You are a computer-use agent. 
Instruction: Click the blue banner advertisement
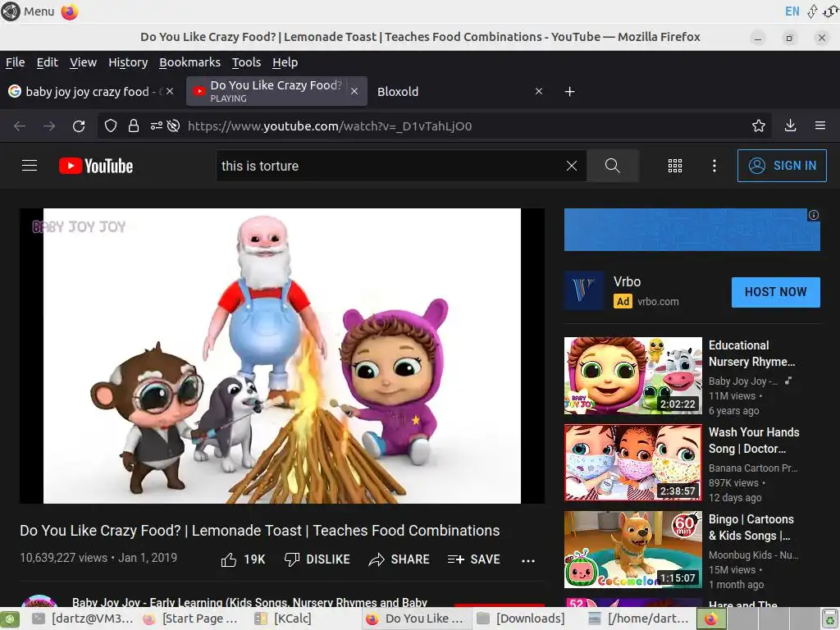(x=692, y=230)
